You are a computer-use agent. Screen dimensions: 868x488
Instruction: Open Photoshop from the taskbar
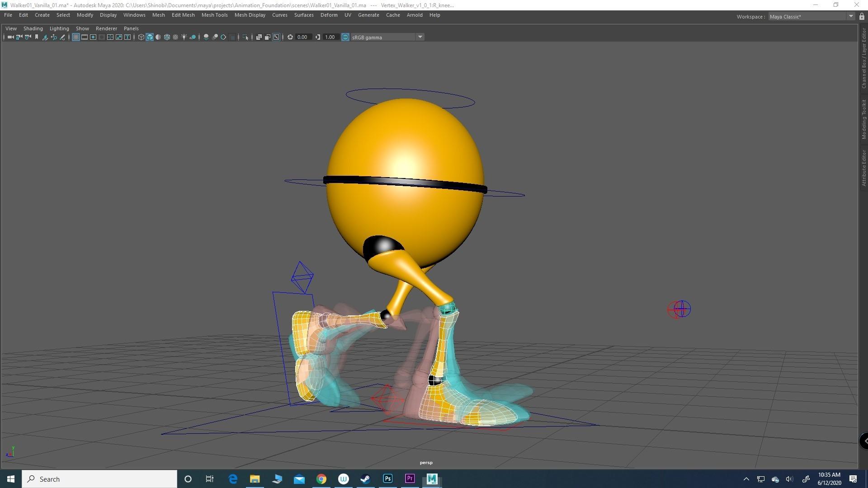tap(387, 479)
